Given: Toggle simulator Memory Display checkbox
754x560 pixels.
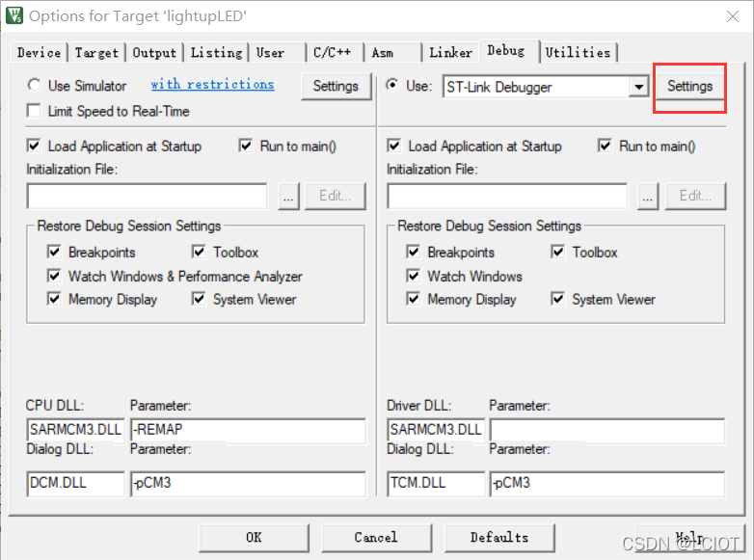Looking at the screenshot, I should pyautogui.click(x=54, y=299).
